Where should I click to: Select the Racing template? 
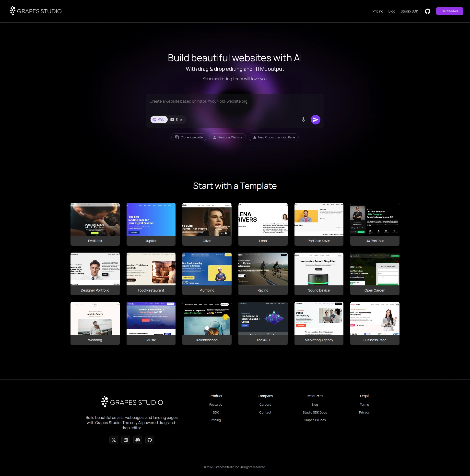pos(263,274)
